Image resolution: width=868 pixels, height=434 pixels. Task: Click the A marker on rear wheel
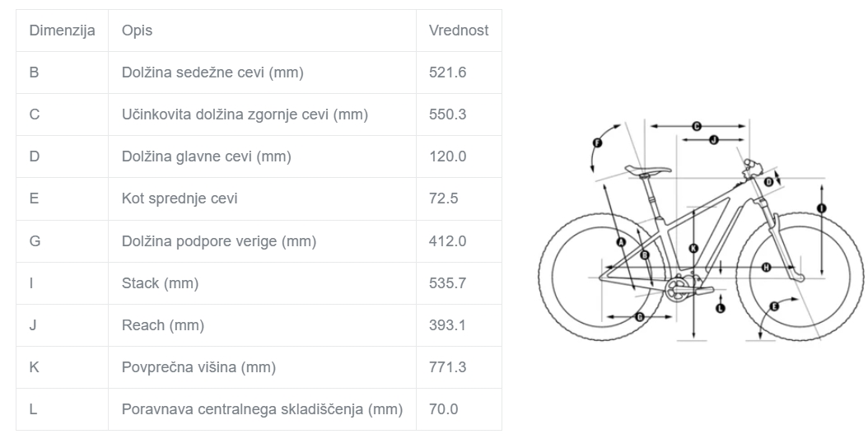click(x=621, y=242)
